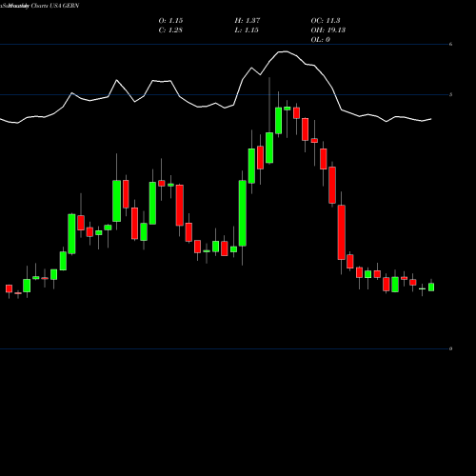Select the 'O: 1.15' open value
Viewport: 476px width, 476px height.
(x=170, y=20)
